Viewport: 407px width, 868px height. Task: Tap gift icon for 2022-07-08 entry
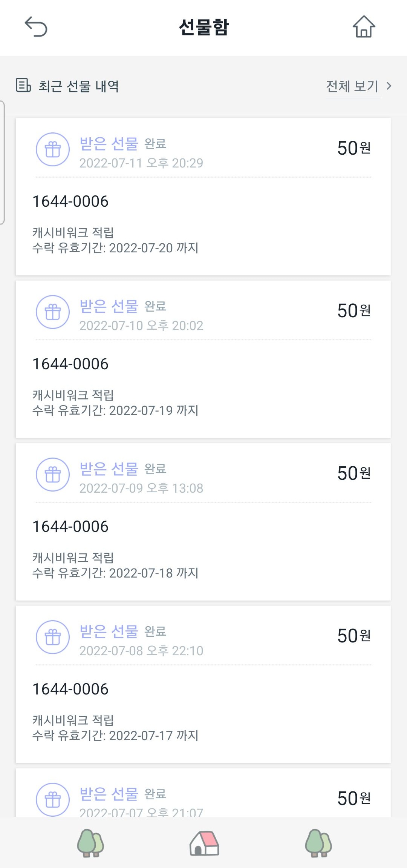click(53, 638)
